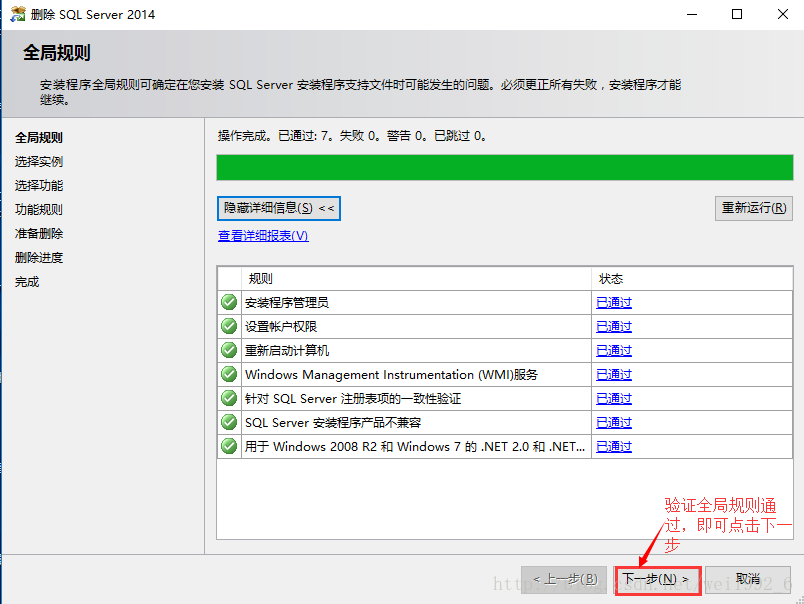Open 已通过 link for .NET 2.0 rule

click(614, 447)
